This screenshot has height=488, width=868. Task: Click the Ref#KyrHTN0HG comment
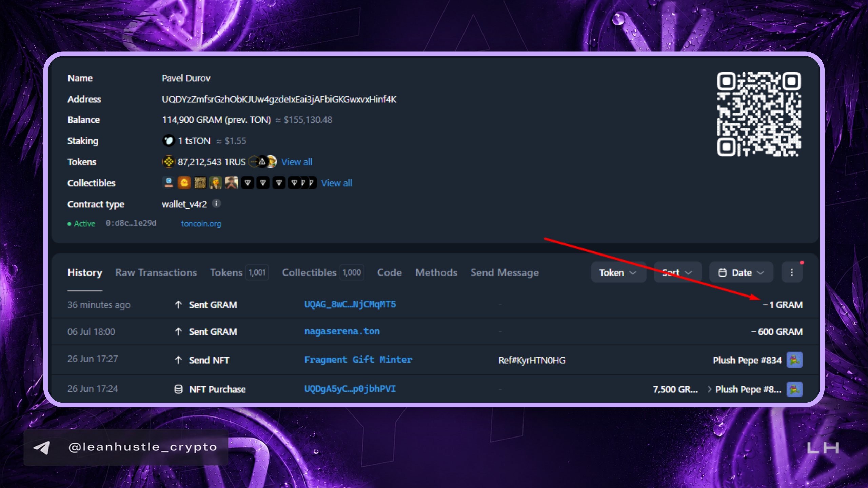pos(532,360)
